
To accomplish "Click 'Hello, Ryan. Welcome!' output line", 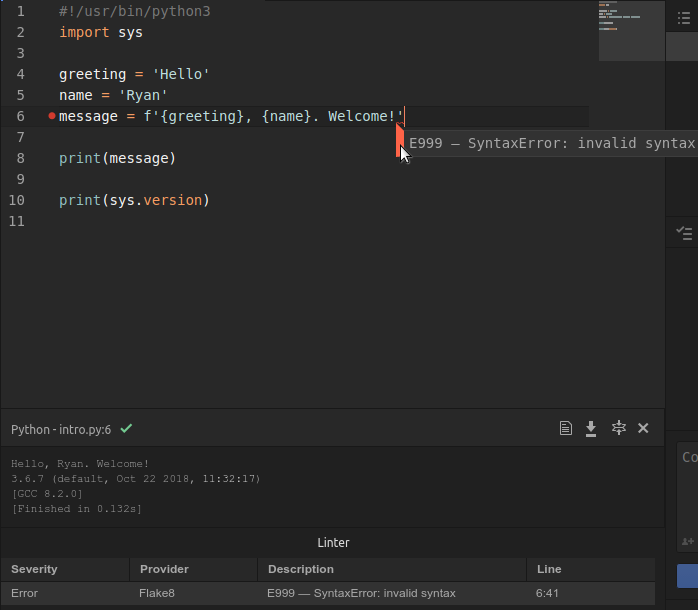I will 80,464.
